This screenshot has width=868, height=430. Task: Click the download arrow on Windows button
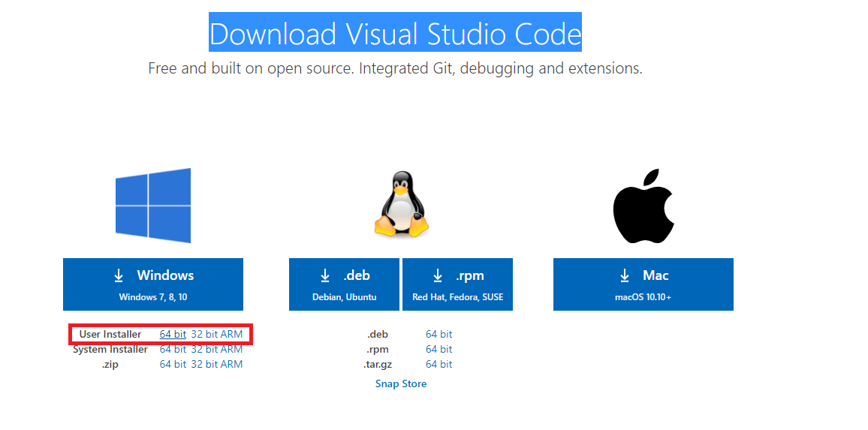click(119, 276)
